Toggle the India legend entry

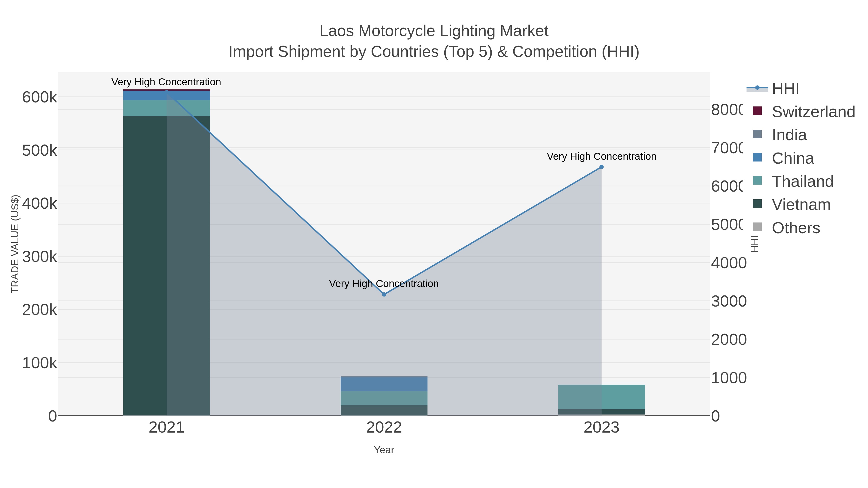click(x=780, y=135)
